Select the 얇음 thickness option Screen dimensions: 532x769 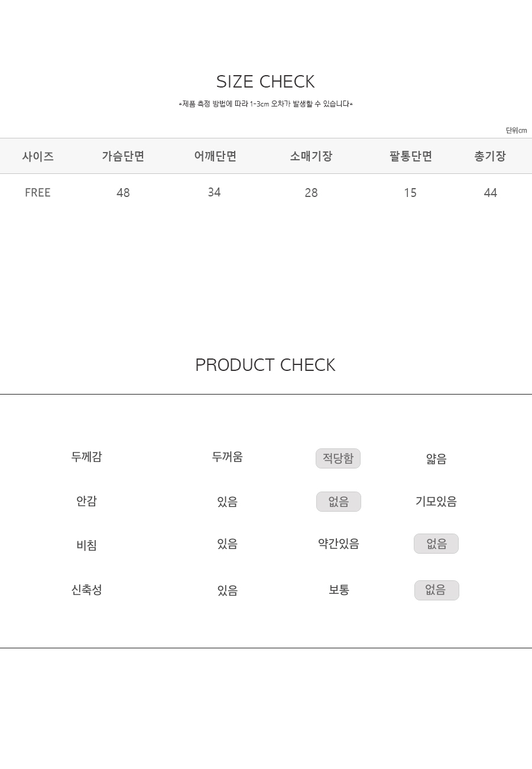[x=436, y=459]
